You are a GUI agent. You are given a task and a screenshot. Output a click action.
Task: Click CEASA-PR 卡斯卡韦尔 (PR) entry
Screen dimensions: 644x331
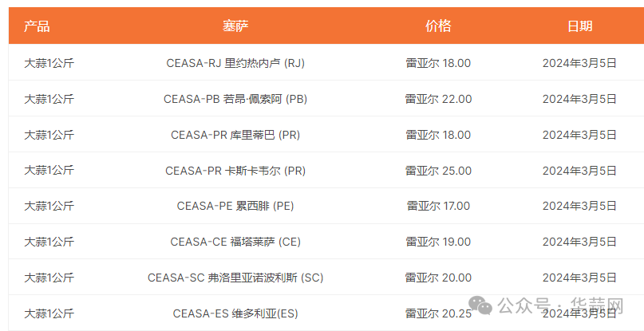coord(235,171)
